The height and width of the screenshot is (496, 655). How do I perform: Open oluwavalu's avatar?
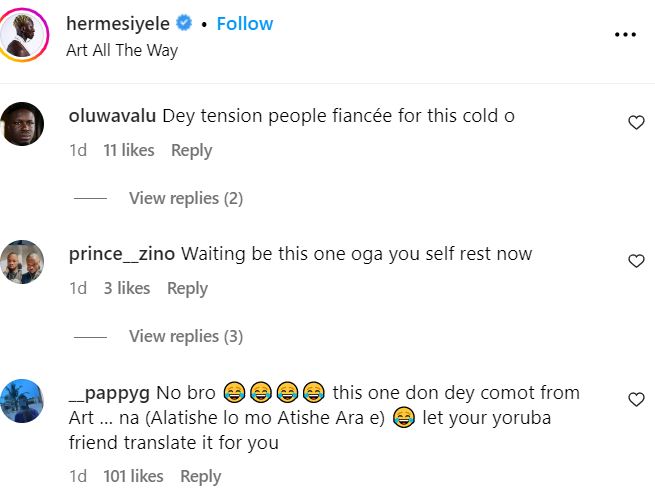pyautogui.click(x=23, y=124)
